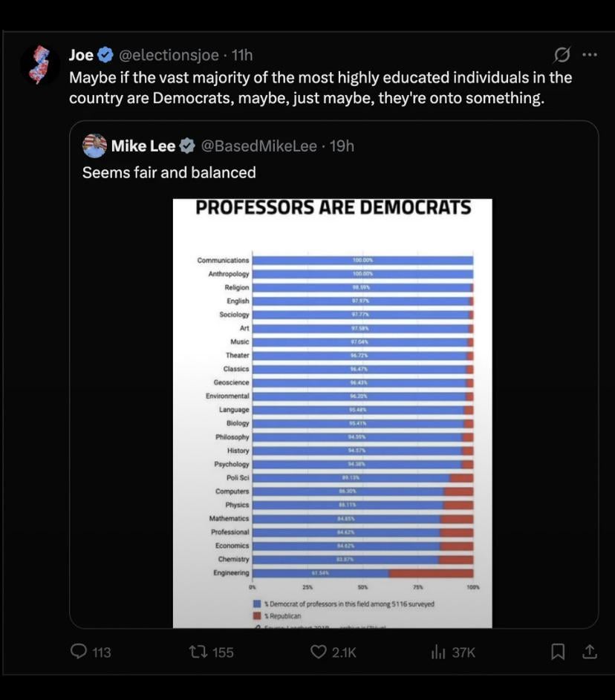615x700 pixels.
Task: Bookmark this post
Action: pyautogui.click(x=557, y=652)
